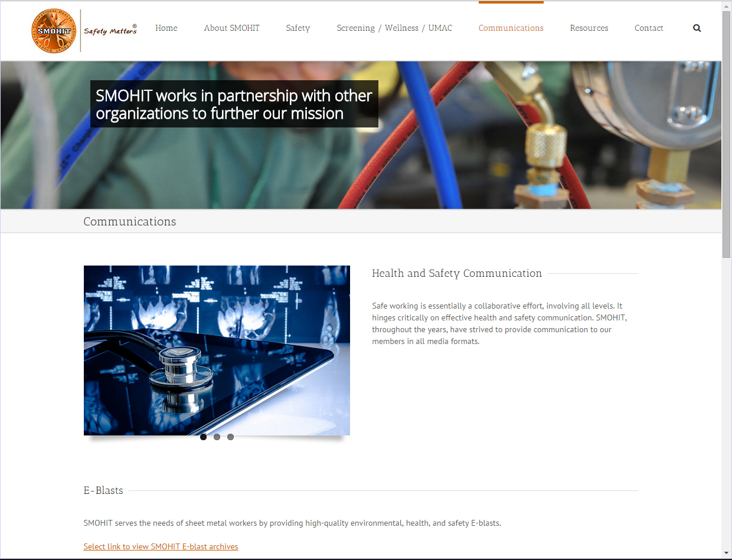Go to the Home page
The height and width of the screenshot is (560, 732).
point(166,28)
